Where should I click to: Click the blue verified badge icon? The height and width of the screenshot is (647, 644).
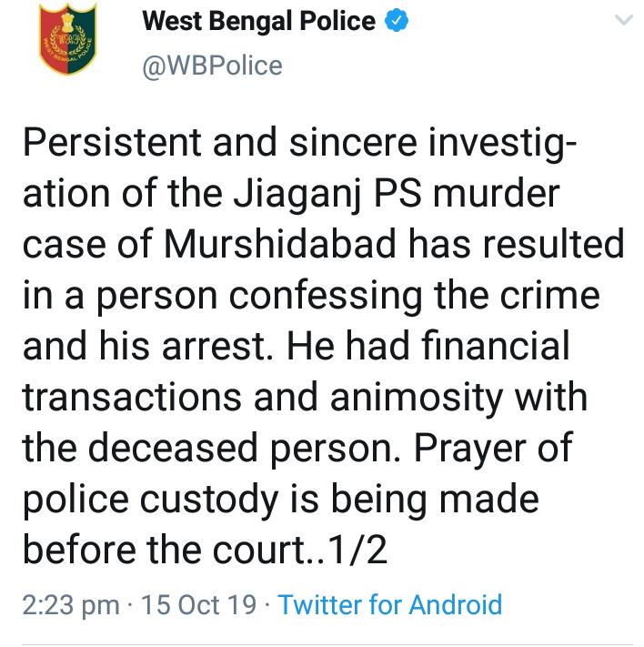click(x=397, y=21)
